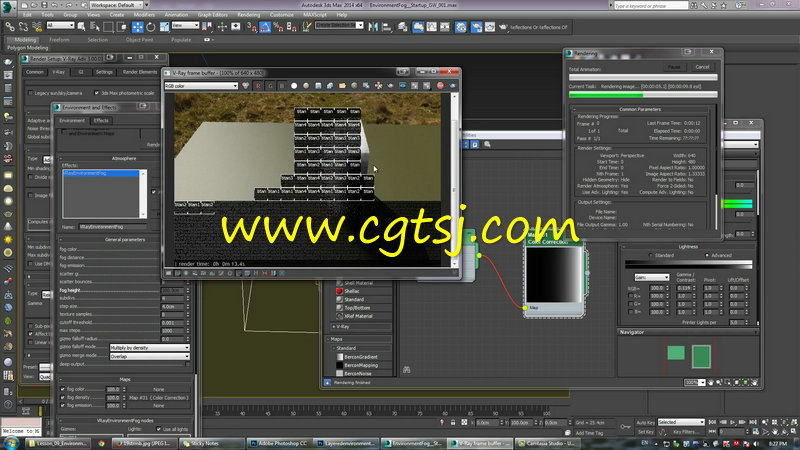Switch to the Effects tab

click(101, 120)
